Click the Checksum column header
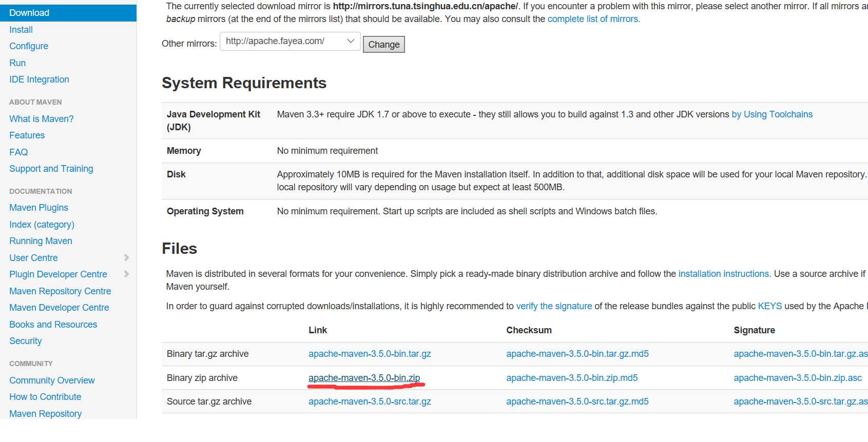The height and width of the screenshot is (442, 868). 529,330
